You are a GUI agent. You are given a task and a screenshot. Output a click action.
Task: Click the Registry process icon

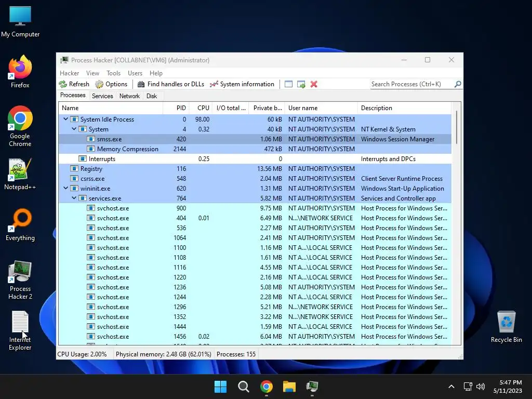pos(74,168)
